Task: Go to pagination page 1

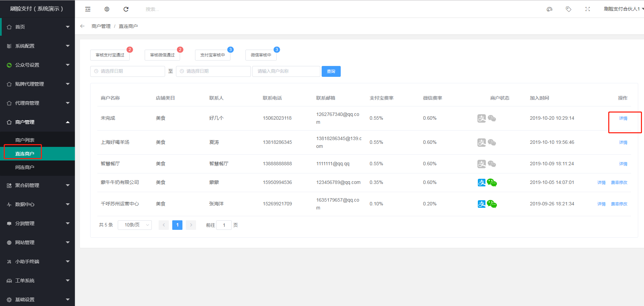Action: pos(177,225)
